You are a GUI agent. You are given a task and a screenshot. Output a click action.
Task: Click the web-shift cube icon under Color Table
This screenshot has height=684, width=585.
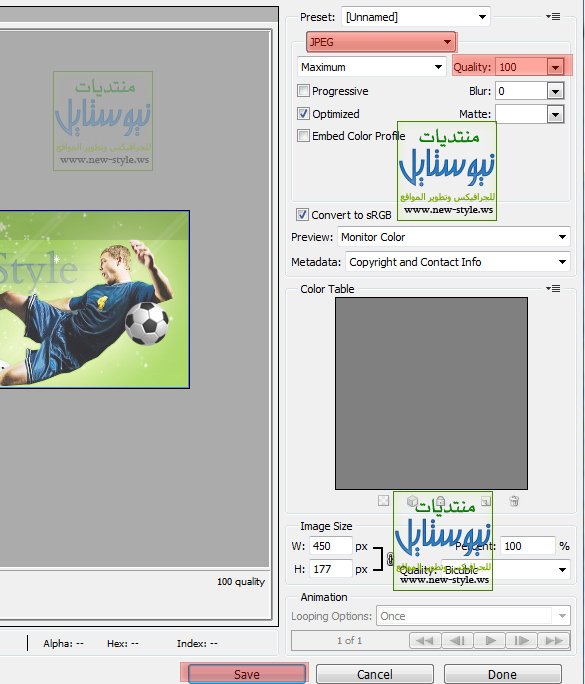click(412, 501)
